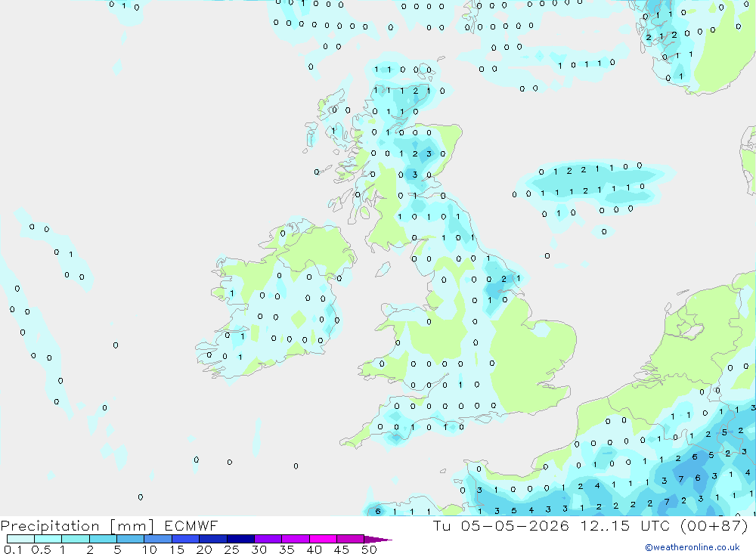This screenshot has height=554, width=756.
Task: Click the '10' legend scale label
Action: coord(149,549)
